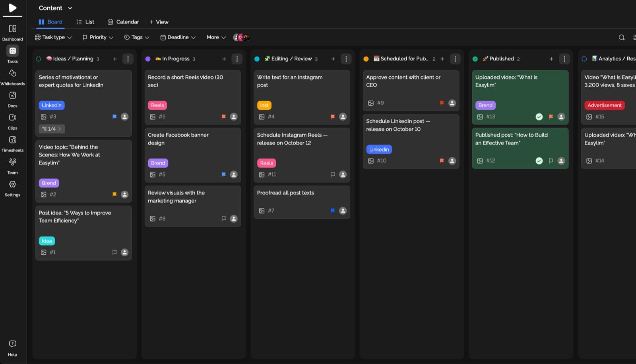
Task: Click the app logo play icon
Action: coord(12,8)
